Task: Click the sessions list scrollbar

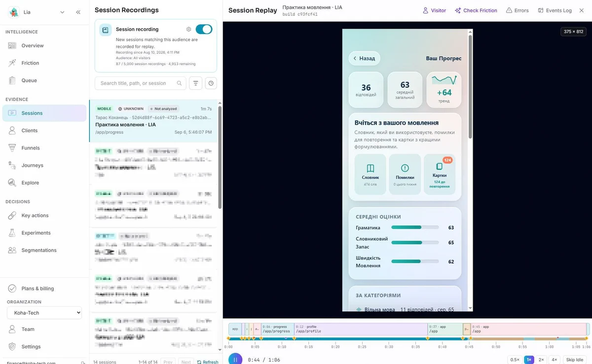Action: point(220,158)
